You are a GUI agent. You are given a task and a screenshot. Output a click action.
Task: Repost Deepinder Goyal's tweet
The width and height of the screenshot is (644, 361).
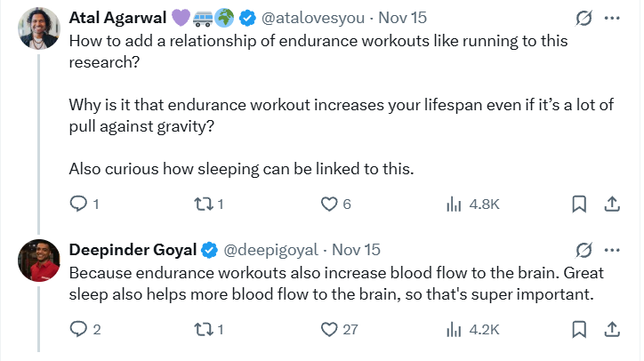pyautogui.click(x=203, y=329)
